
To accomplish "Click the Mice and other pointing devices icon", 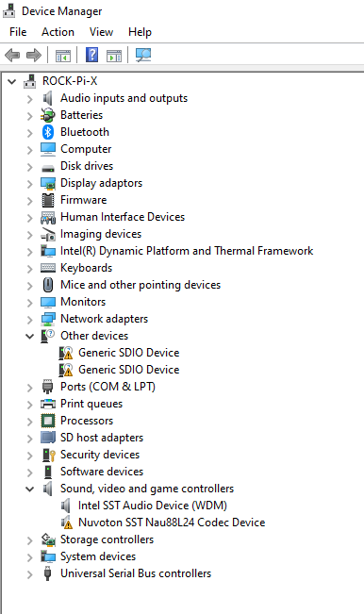I will click(x=48, y=285).
